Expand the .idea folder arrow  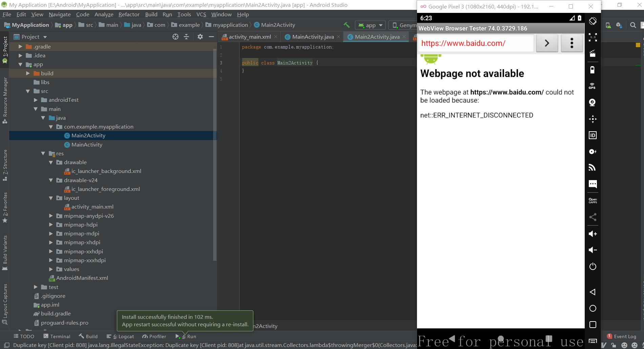click(x=20, y=55)
